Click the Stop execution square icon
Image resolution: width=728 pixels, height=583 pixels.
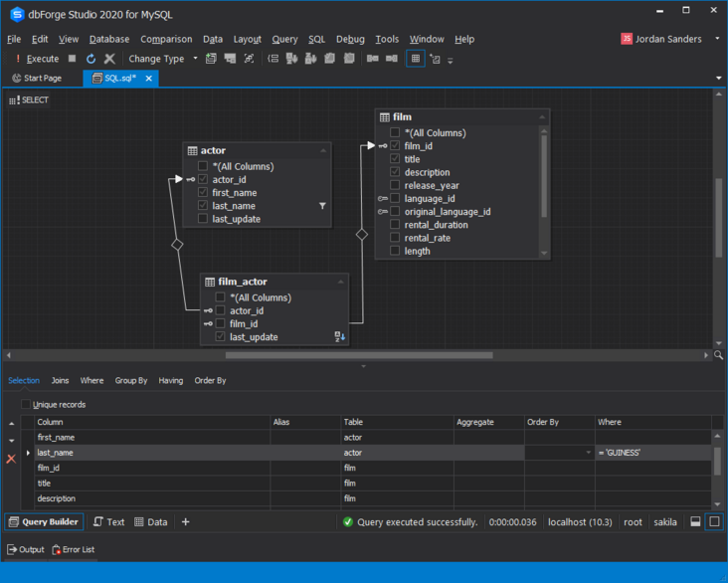pos(72,59)
